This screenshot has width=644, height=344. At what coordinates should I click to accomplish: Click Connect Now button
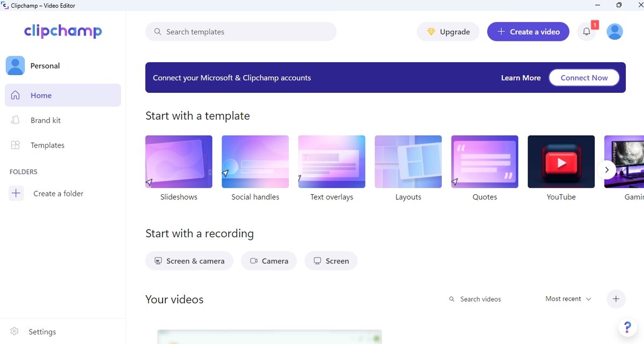[x=584, y=78]
